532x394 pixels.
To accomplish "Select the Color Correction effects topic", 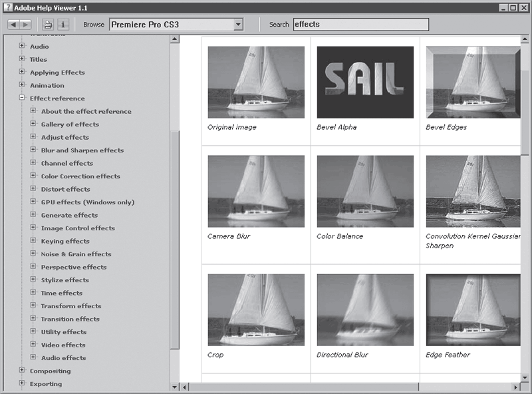I will point(80,176).
